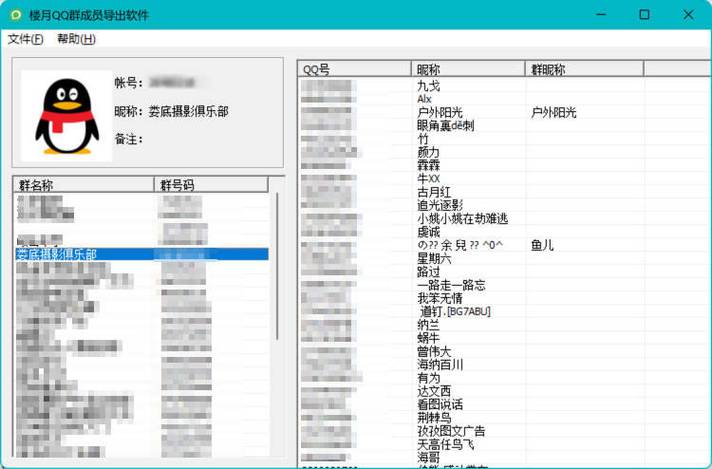
Task: Select member 我笨无情
Action: (x=440, y=298)
